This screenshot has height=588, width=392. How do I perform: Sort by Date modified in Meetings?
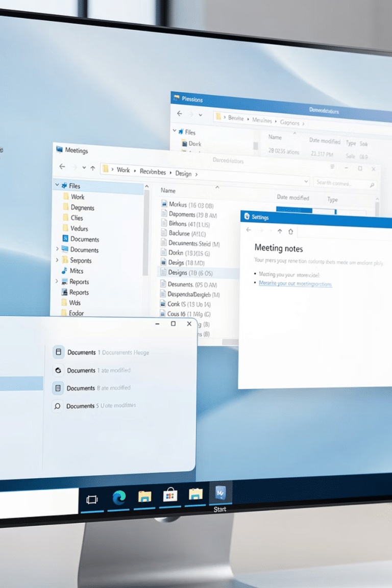point(293,197)
